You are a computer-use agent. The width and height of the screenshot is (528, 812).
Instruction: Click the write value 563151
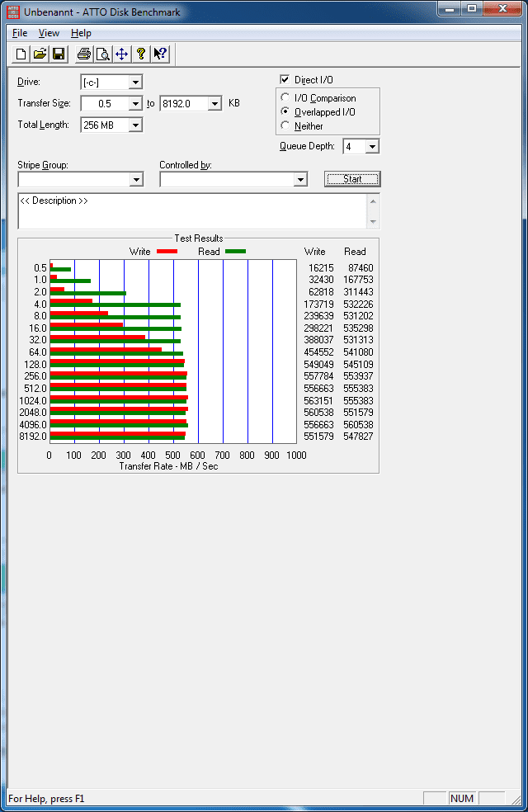tap(318, 401)
